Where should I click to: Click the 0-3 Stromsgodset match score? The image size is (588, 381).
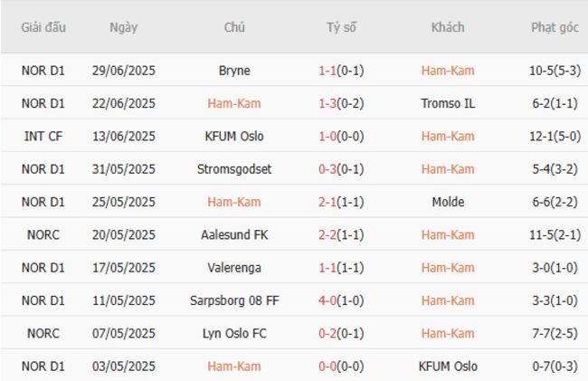click(327, 169)
